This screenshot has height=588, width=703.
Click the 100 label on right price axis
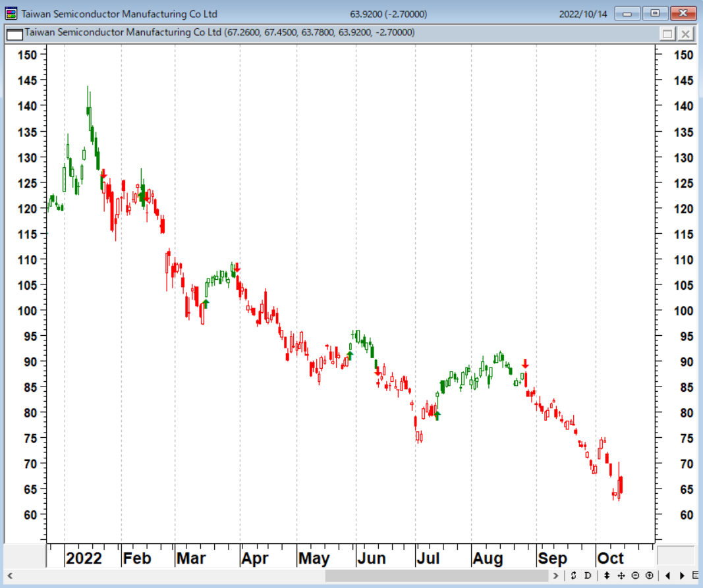click(683, 311)
